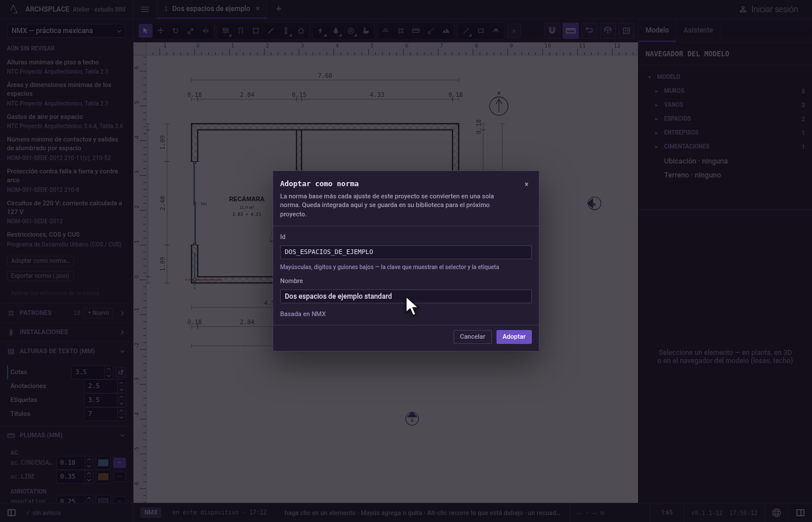
Task: Switch to the Asistente tab
Action: [698, 30]
